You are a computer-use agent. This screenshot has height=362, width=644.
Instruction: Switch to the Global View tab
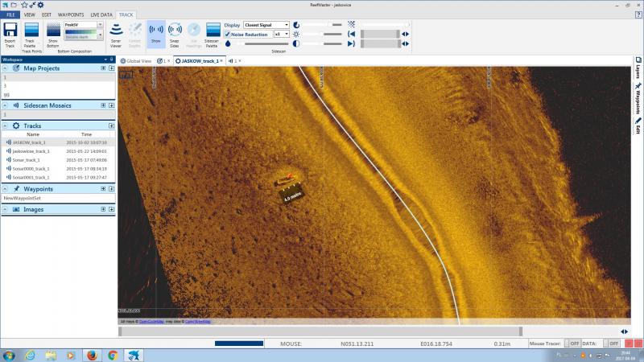[134, 60]
